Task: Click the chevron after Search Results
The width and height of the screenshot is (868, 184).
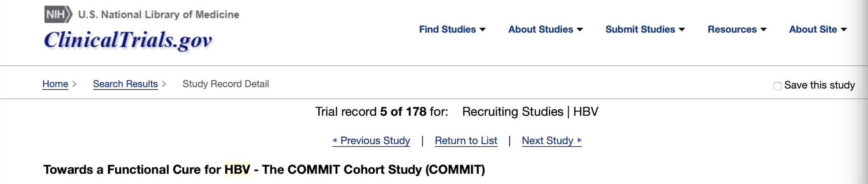Action: 164,84
